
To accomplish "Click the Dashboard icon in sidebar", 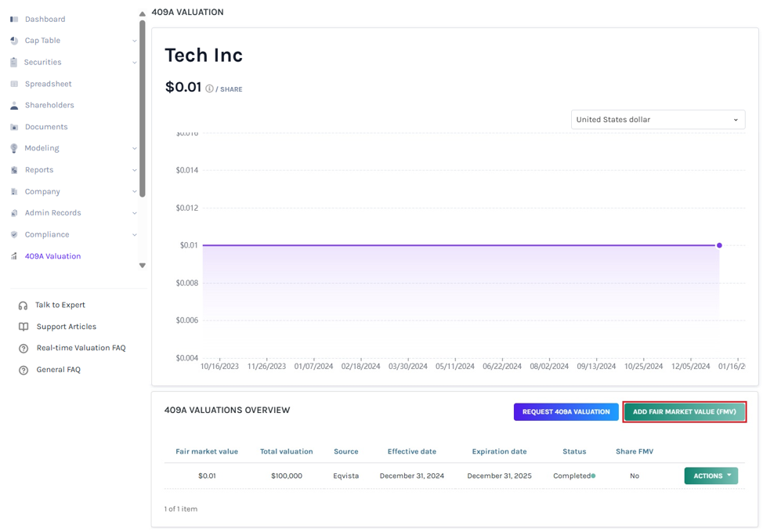I will click(x=14, y=19).
